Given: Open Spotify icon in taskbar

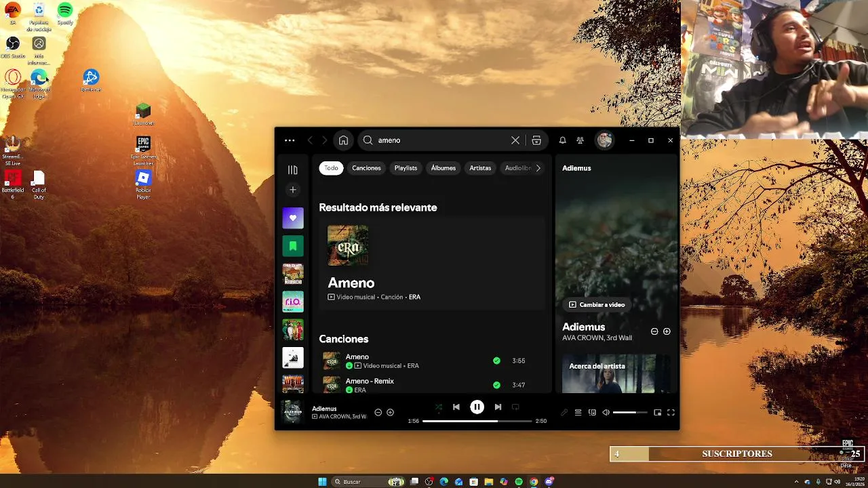Looking at the screenshot, I should coord(519,482).
